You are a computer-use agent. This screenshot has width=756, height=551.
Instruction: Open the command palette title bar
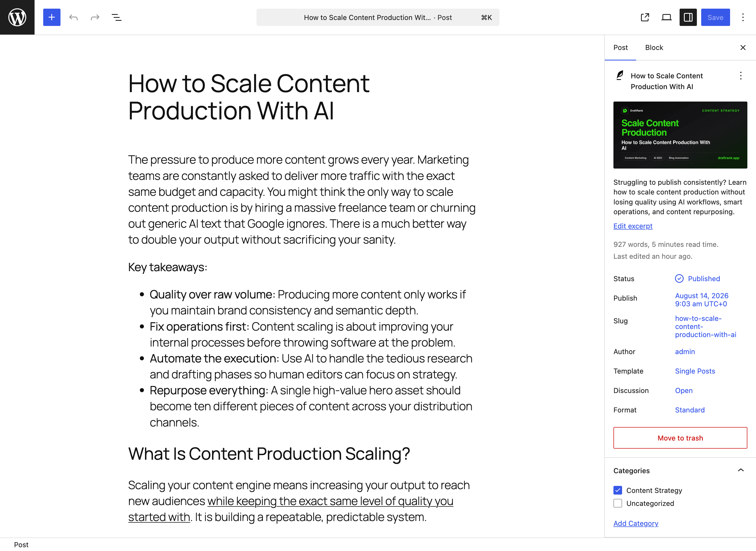(378, 17)
